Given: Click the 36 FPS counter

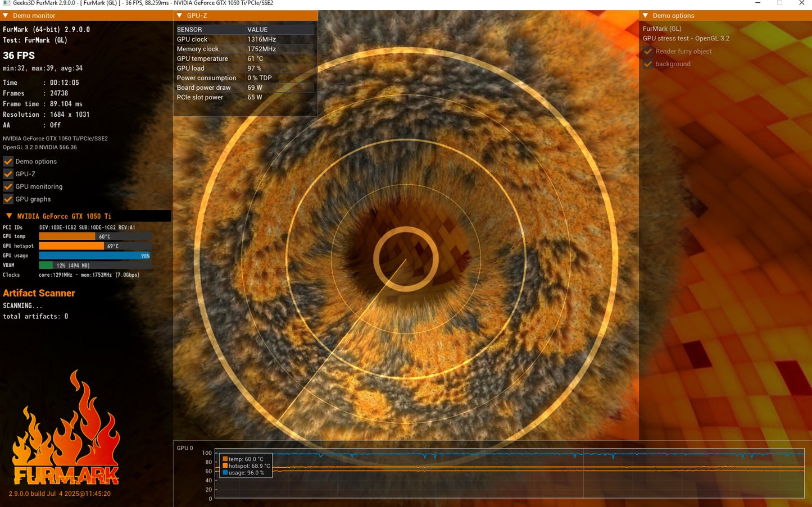Looking at the screenshot, I should tap(19, 56).
